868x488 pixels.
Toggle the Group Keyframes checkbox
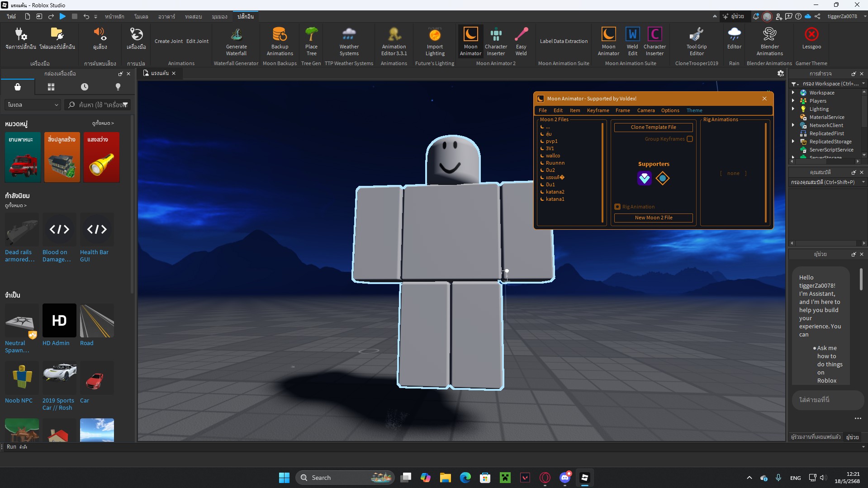click(690, 139)
